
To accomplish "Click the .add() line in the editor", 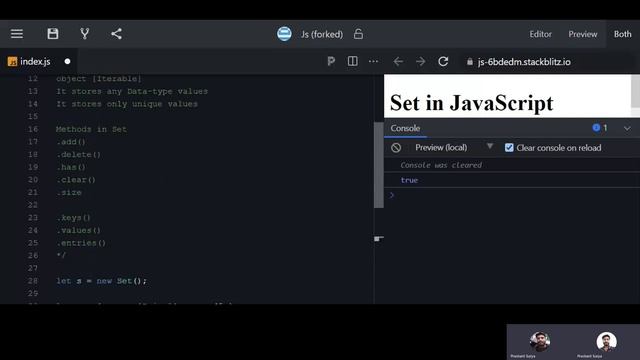I will click(x=71, y=142).
